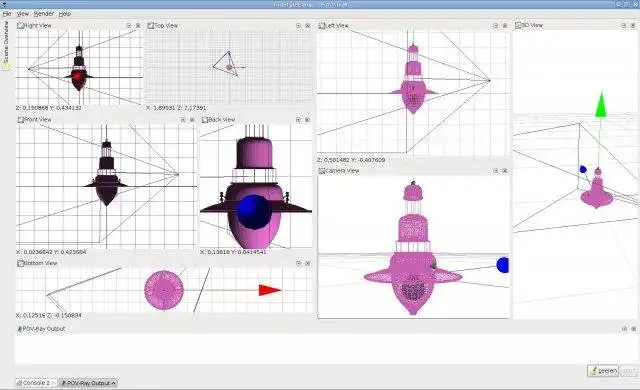Click the Left View coordinates Z: 0.501482 readout
The height and width of the screenshot is (390, 640).
coord(351,160)
